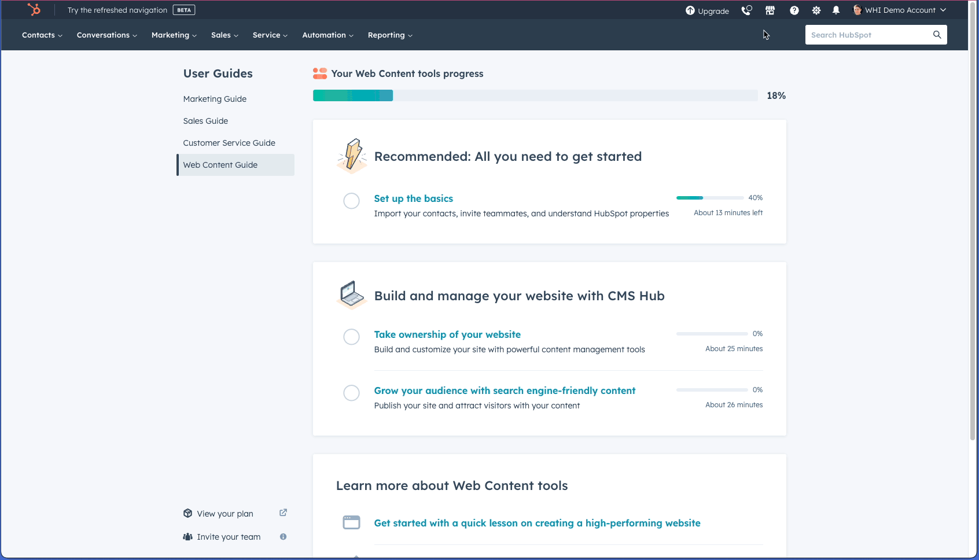Screen dimensions: 979x560
Task: Open the Marketplace icon
Action: (770, 10)
